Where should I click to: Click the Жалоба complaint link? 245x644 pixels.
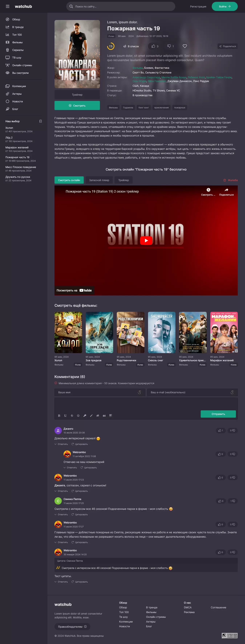pyautogui.click(x=230, y=180)
